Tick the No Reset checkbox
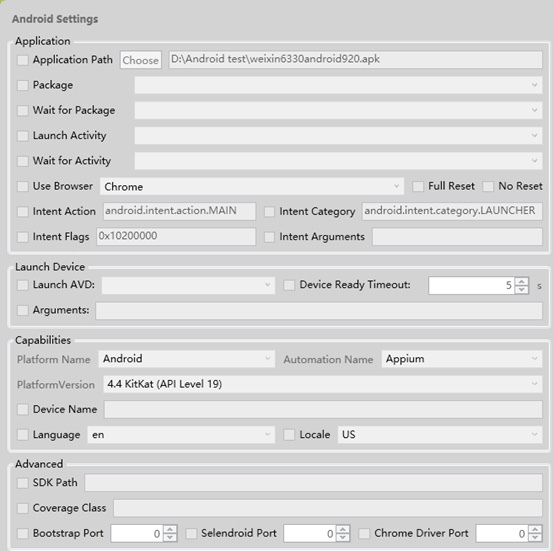Viewport: 554px width, 551px height. [488, 186]
